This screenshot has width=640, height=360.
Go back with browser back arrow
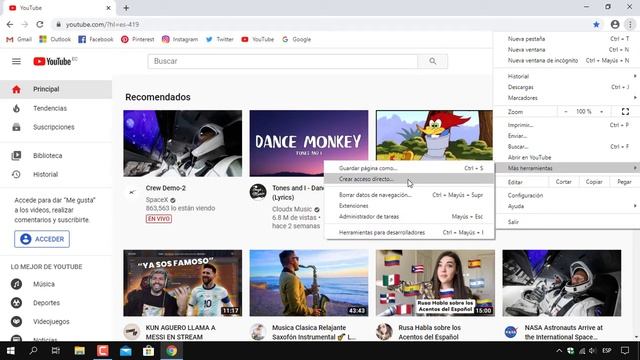click(10, 24)
